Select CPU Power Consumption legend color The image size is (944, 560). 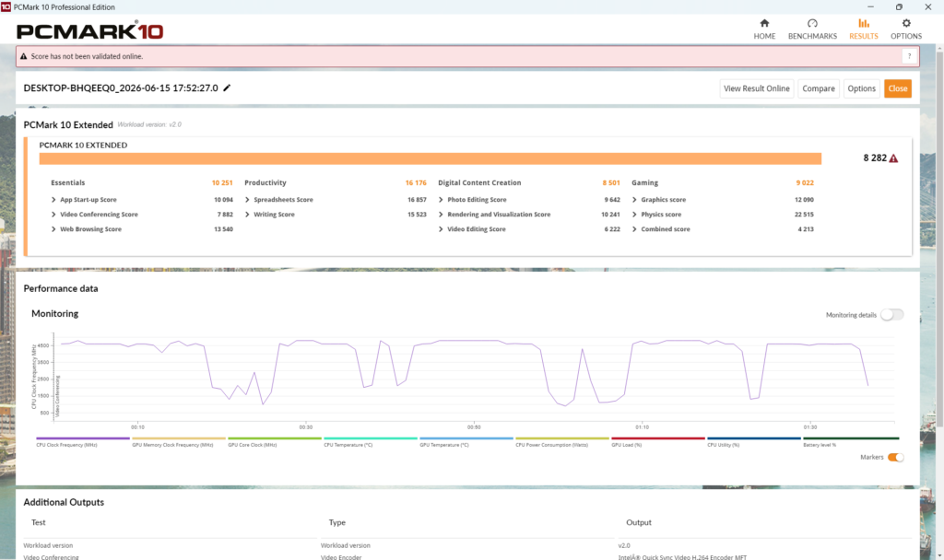pyautogui.click(x=562, y=438)
